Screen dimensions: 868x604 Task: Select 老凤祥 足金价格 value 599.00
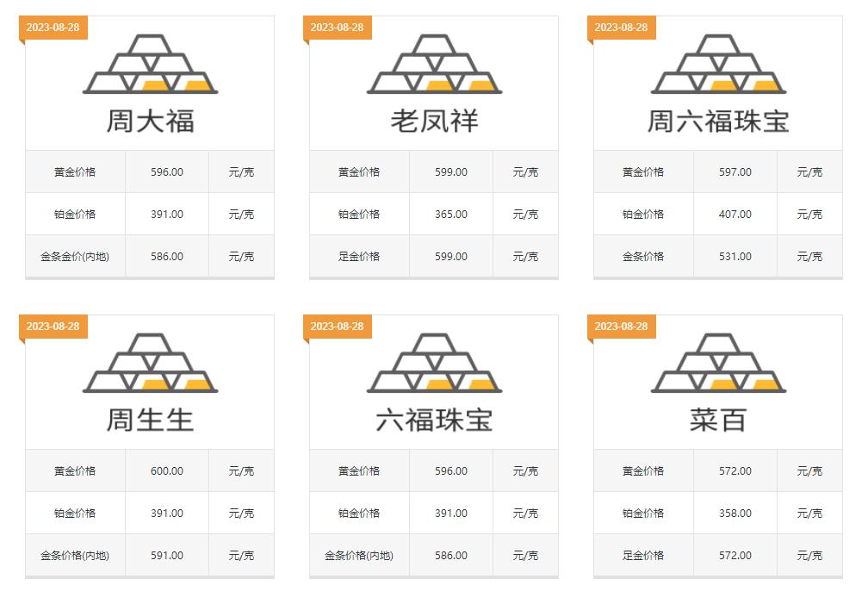[x=450, y=257]
